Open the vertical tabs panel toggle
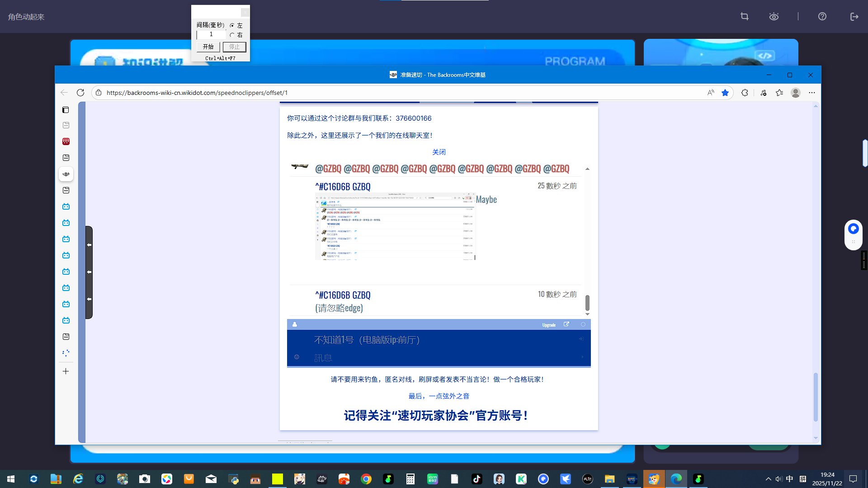Image resolution: width=868 pixels, height=488 pixels. [x=66, y=110]
